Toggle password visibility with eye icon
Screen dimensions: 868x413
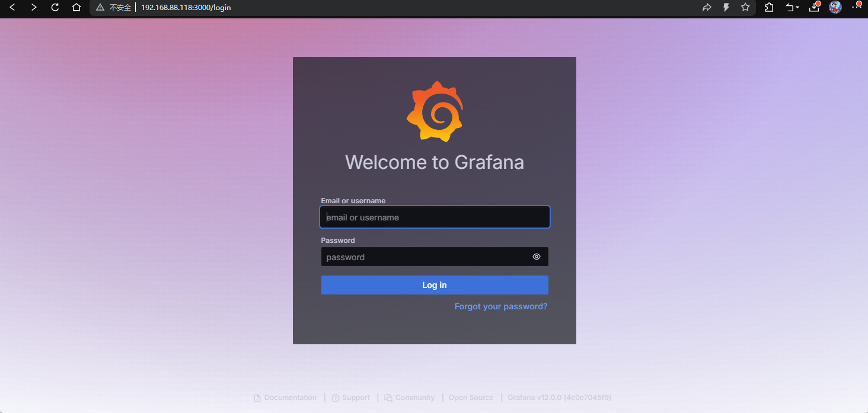coord(537,257)
